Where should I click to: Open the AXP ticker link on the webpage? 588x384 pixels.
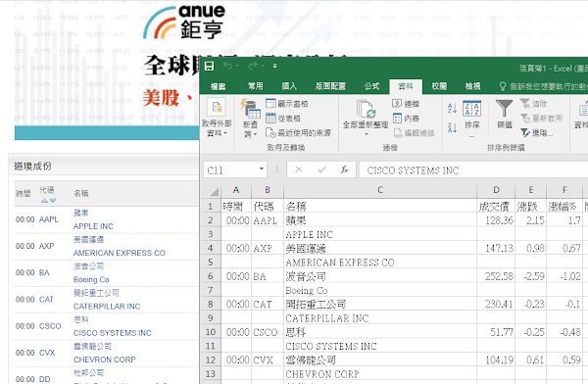point(46,246)
